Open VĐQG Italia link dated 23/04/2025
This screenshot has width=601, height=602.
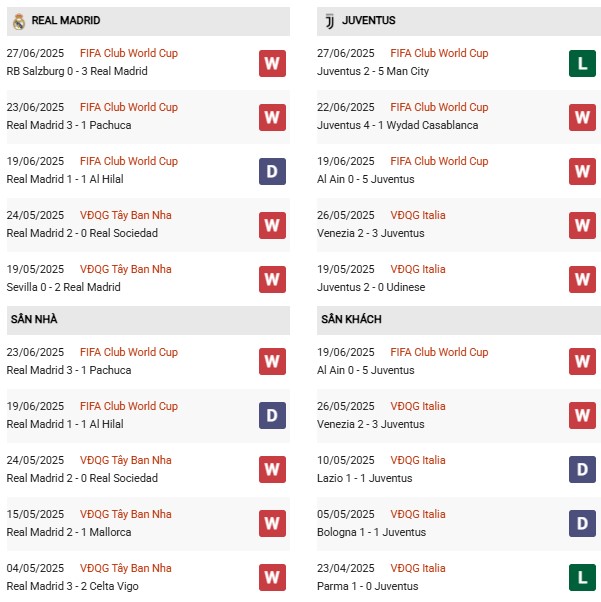pos(418,568)
